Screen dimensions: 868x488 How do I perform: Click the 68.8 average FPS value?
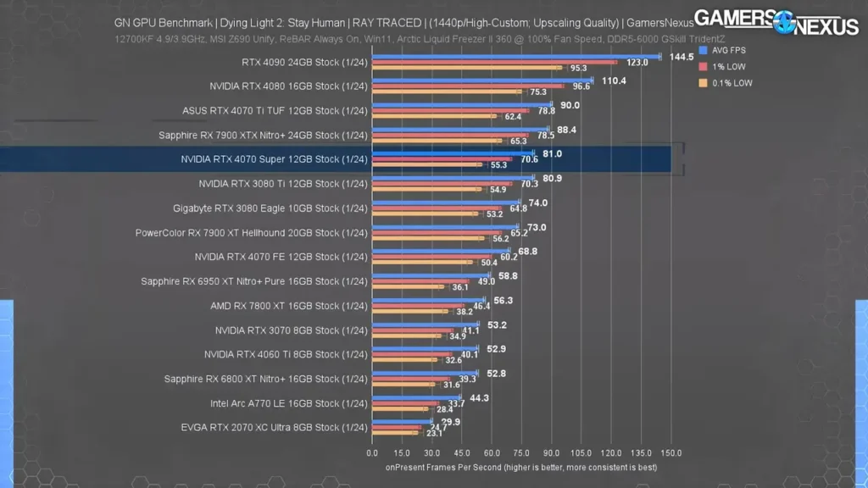coord(527,251)
